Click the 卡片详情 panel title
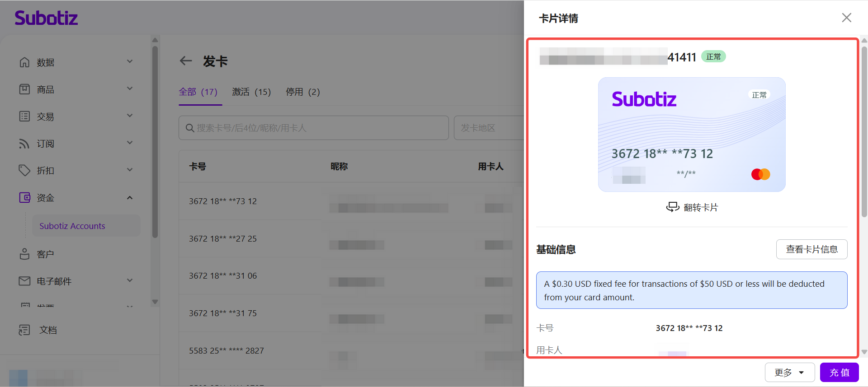 pos(558,19)
